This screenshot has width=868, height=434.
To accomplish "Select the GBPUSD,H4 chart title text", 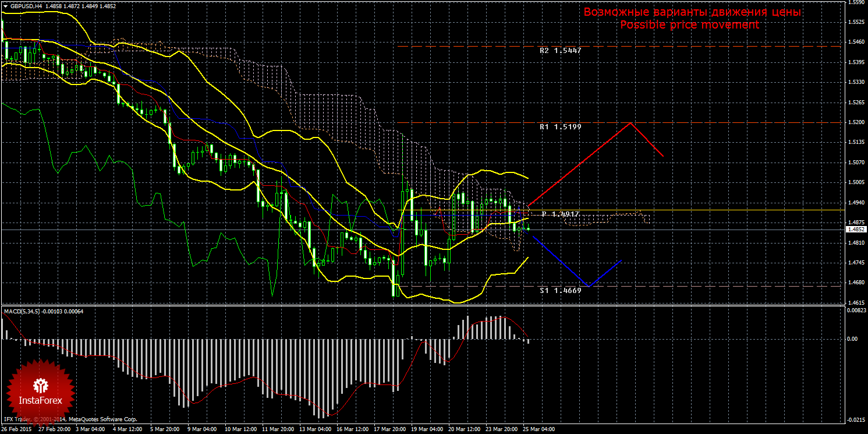I will pyautogui.click(x=25, y=6).
